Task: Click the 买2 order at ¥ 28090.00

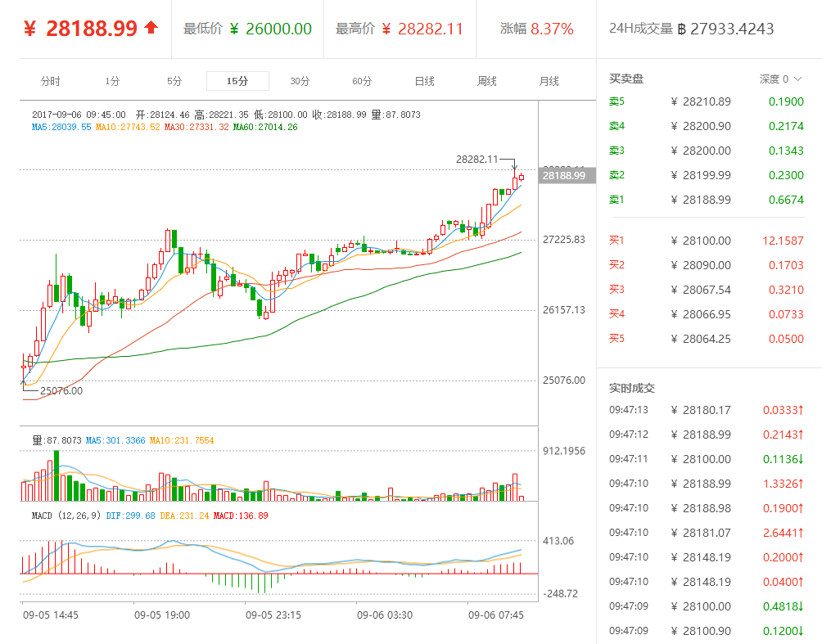Action: pos(707,266)
